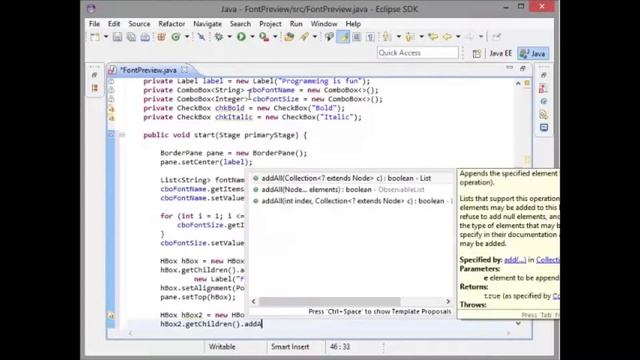
Task: Click the Restore icon in left sidebar
Action: pyautogui.click(x=94, y=75)
